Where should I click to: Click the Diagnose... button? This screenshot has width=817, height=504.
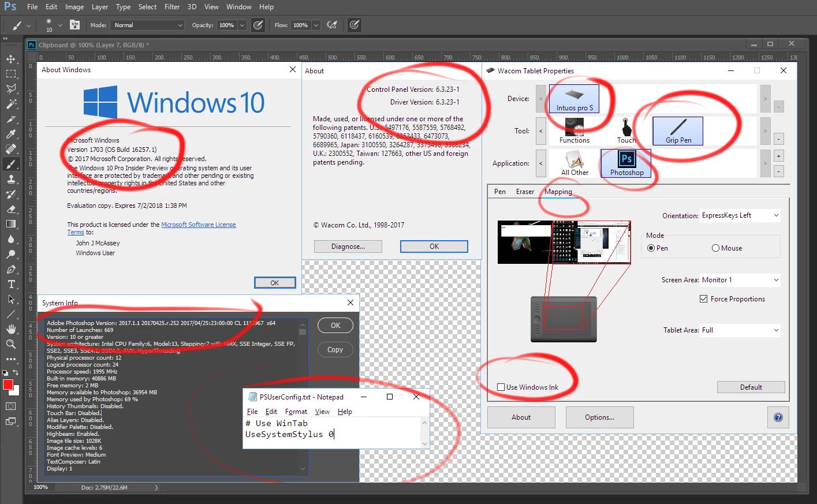(348, 247)
